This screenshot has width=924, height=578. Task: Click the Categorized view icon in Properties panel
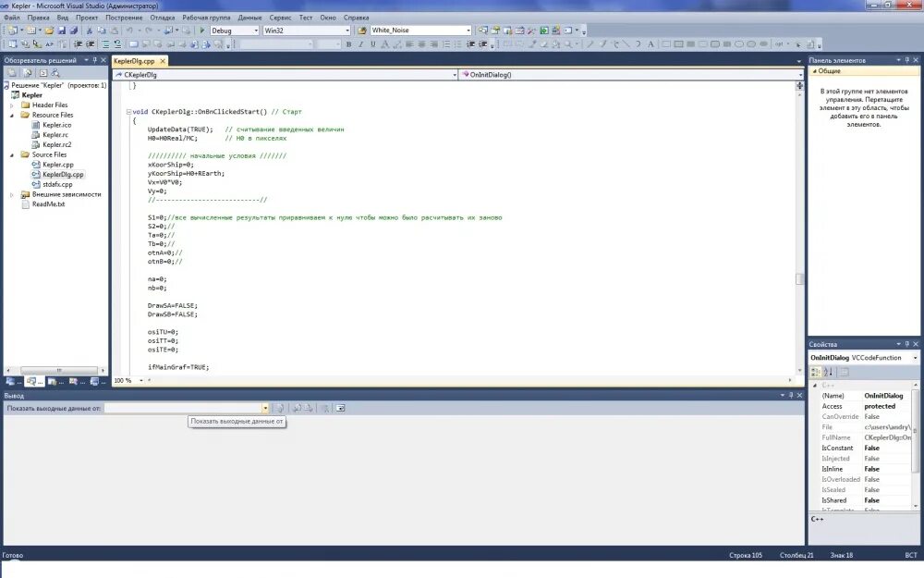pyautogui.click(x=816, y=372)
